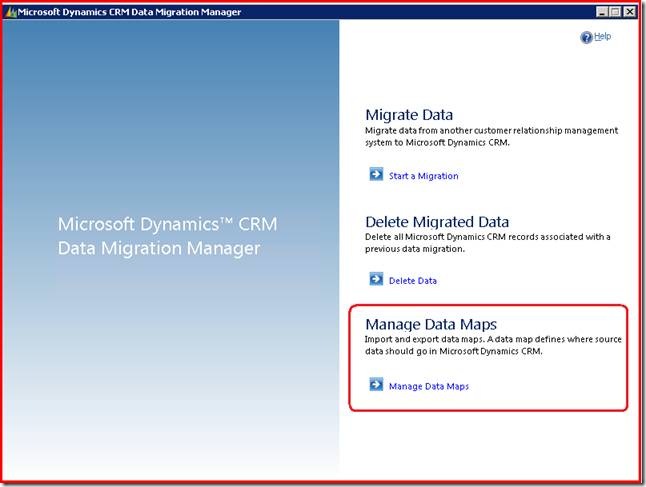Click the Import and export data maps description
Image resolution: width=646 pixels, height=487 pixels.
point(493,345)
